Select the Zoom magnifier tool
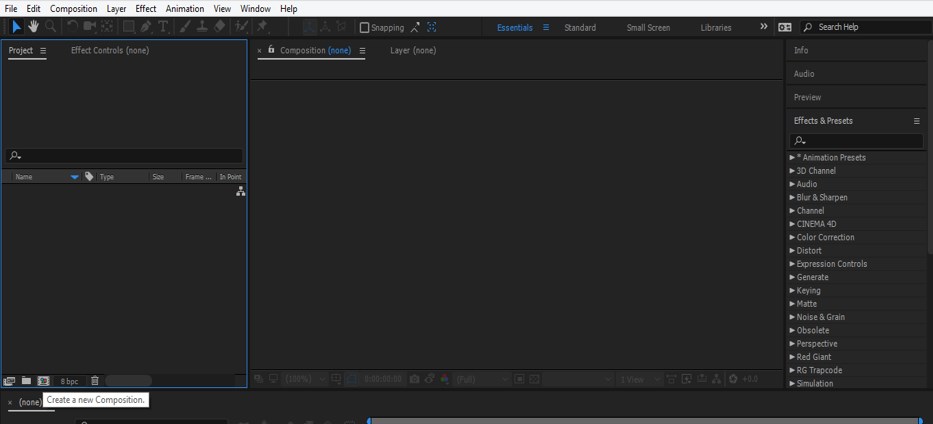 [50, 27]
